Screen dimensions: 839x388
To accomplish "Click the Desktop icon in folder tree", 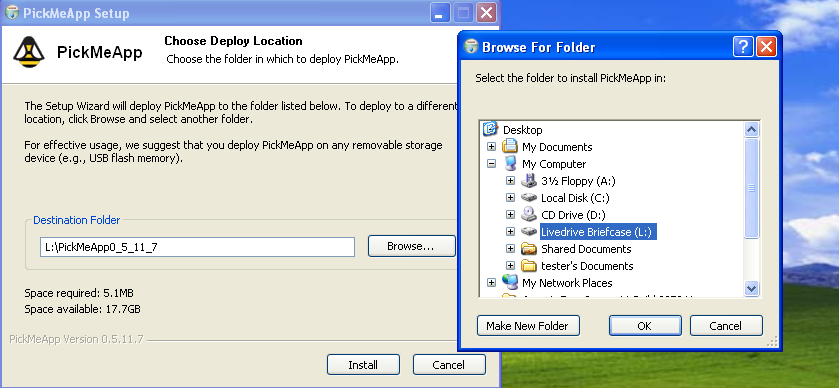I will pos(490,130).
